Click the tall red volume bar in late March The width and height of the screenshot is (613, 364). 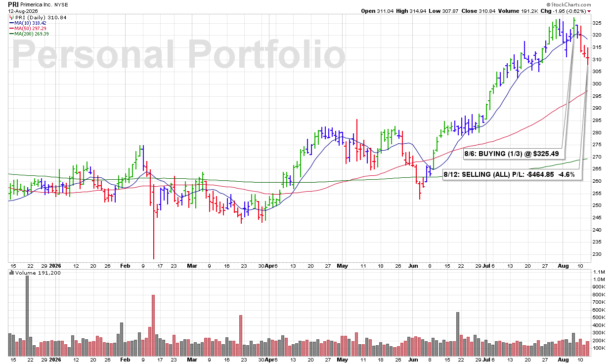coord(241,336)
